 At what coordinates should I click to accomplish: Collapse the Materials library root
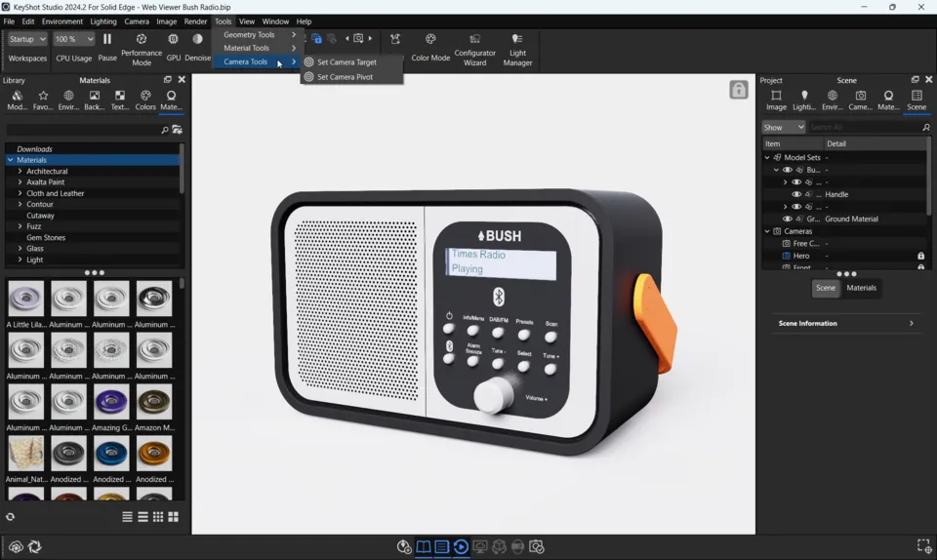coord(10,160)
